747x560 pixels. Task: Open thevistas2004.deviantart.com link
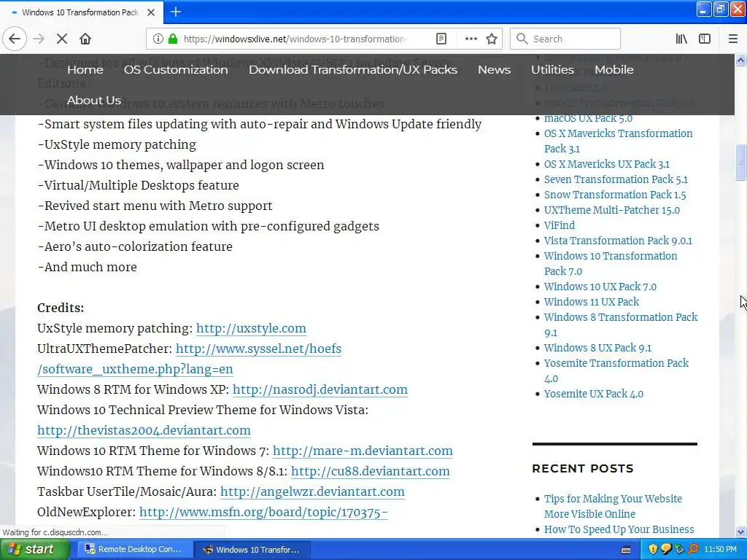point(144,430)
